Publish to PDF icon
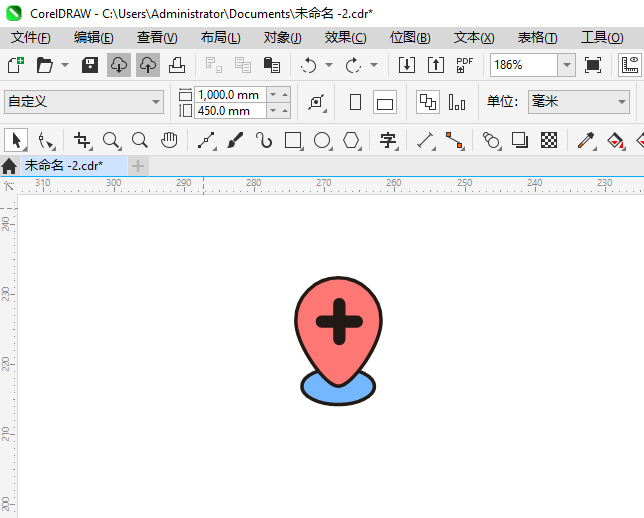Screen dimensions: 644x518 pyautogui.click(x=465, y=65)
